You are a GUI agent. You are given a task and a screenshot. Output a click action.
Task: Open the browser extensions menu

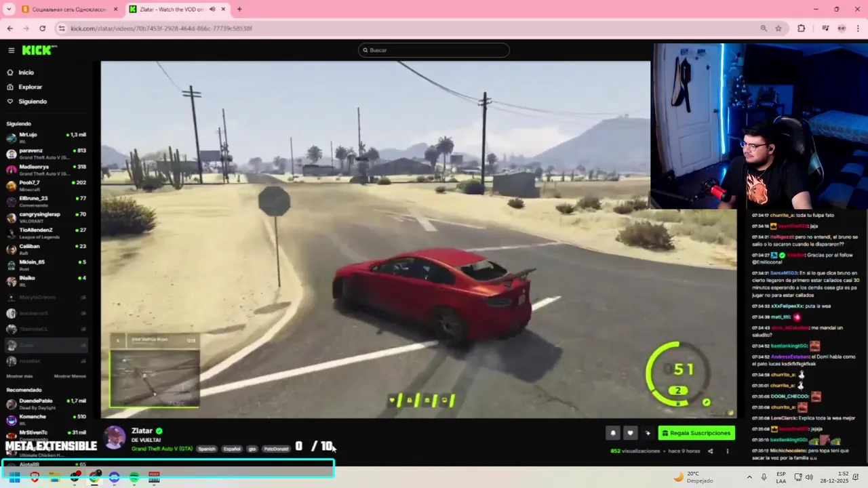click(x=802, y=28)
